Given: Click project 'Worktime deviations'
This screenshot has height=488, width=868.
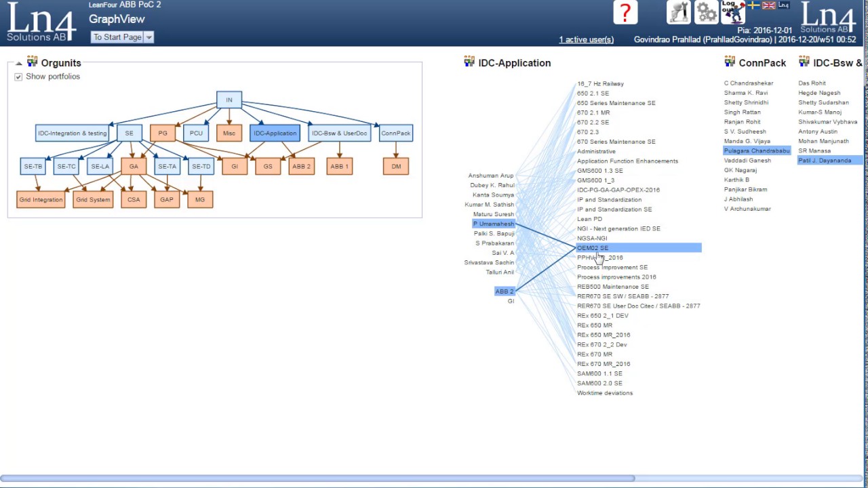Looking at the screenshot, I should pos(605,393).
